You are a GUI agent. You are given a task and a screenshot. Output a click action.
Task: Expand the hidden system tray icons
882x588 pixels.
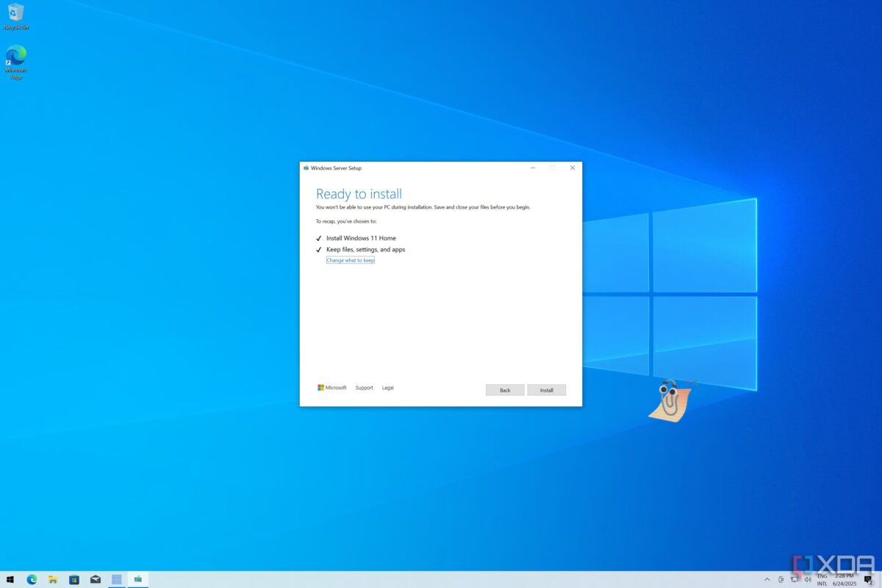pyautogui.click(x=767, y=580)
